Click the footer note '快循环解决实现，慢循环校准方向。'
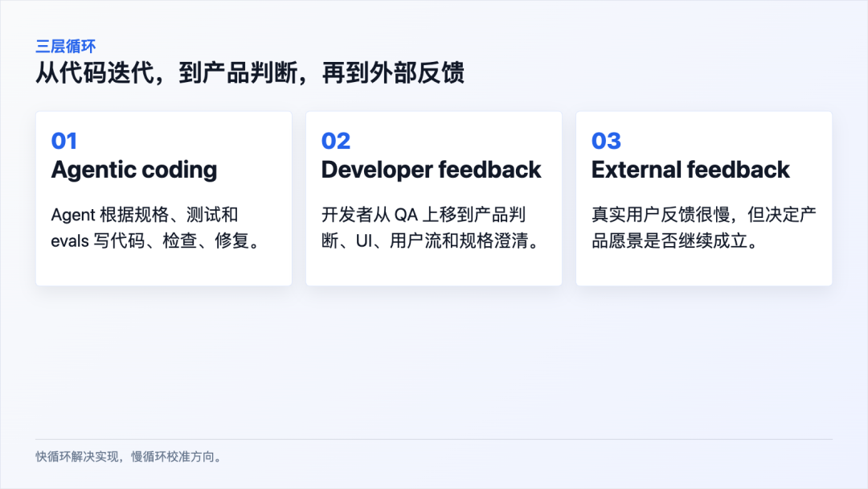 (x=129, y=456)
